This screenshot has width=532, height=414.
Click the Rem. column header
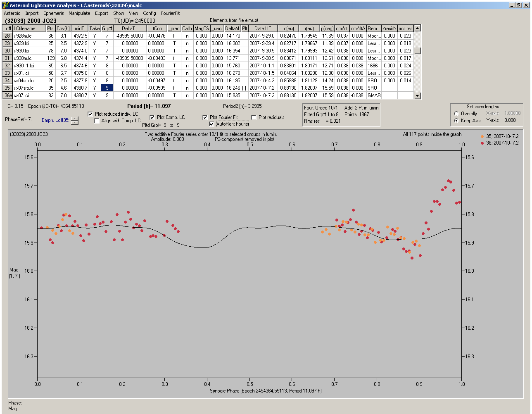pyautogui.click(x=374, y=29)
